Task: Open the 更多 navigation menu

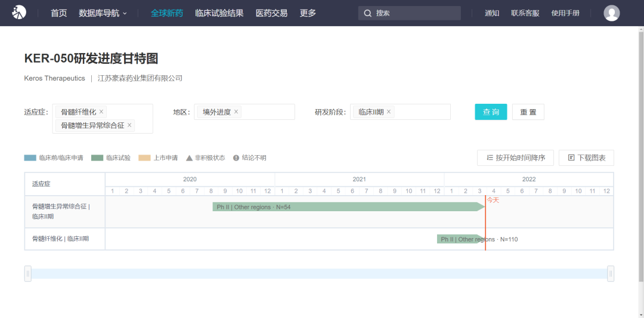Action: pos(308,13)
